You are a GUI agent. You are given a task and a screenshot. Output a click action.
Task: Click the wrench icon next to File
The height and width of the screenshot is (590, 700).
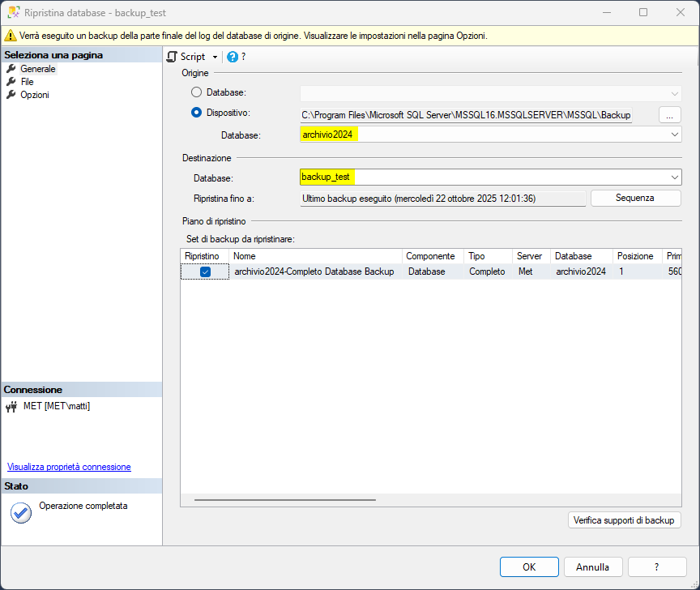[x=11, y=82]
